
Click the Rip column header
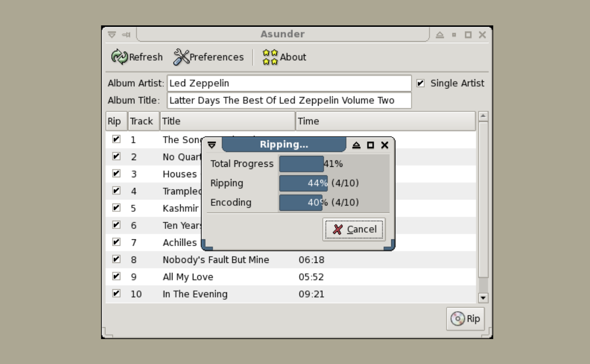coord(117,121)
